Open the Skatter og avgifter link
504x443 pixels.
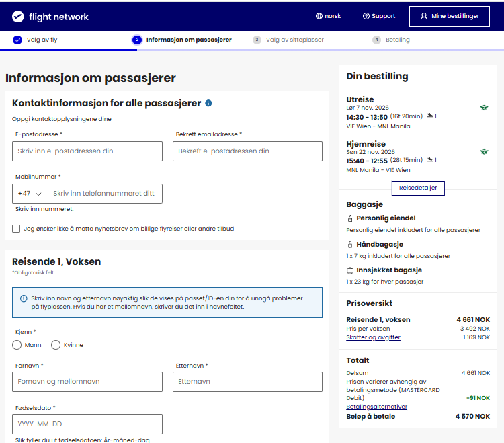point(373,337)
